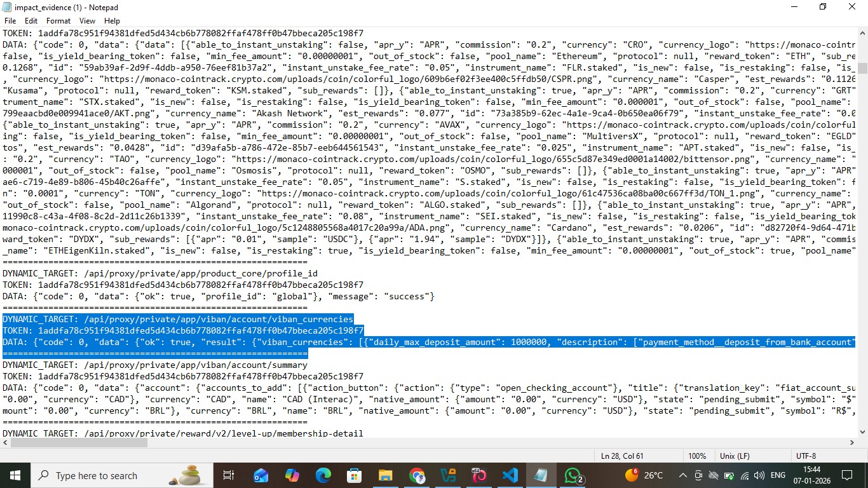Screen dimensions: 868x488
Task: Open the x64-labeled app on the taskbar
Action: [x=478, y=475]
